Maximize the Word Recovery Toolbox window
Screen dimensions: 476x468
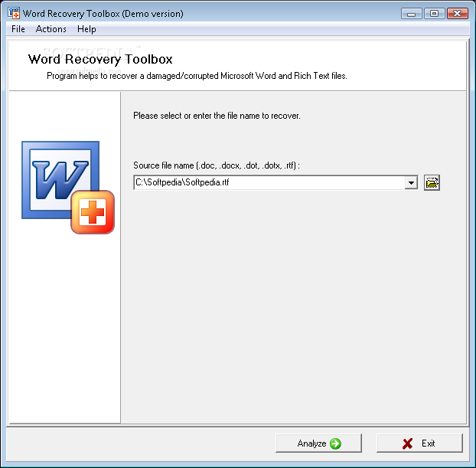[x=435, y=14]
